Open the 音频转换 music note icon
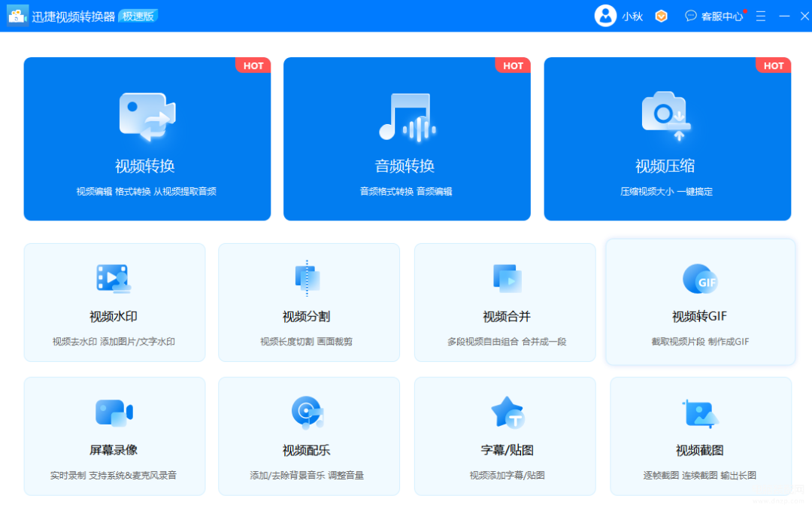Image resolution: width=812 pixels, height=511 pixels. tap(408, 117)
